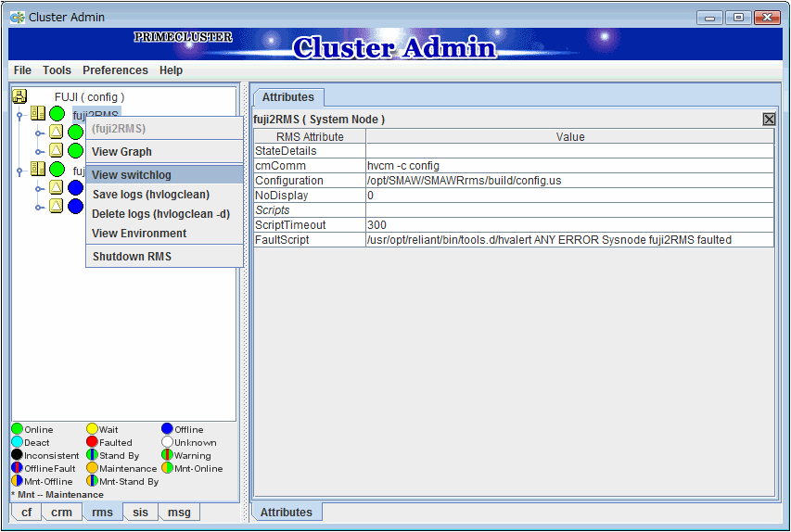Switch to the msg tab
The image size is (791, 532).
[x=179, y=512]
